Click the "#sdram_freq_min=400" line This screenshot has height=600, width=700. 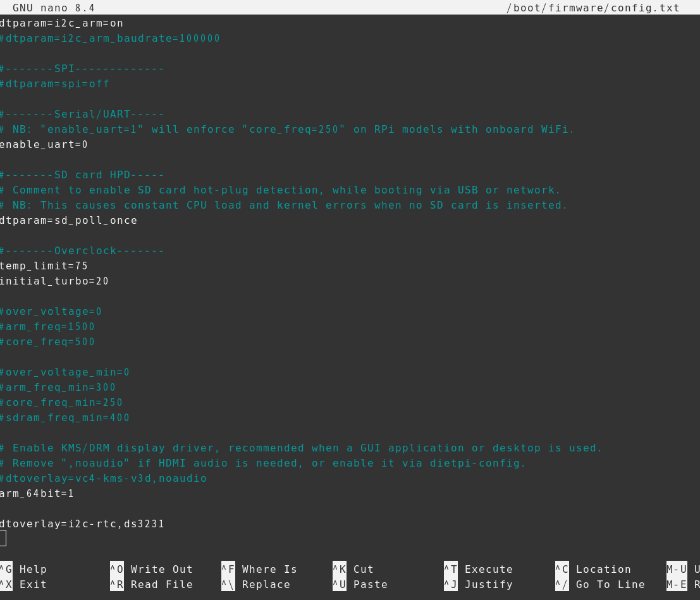tap(64, 418)
